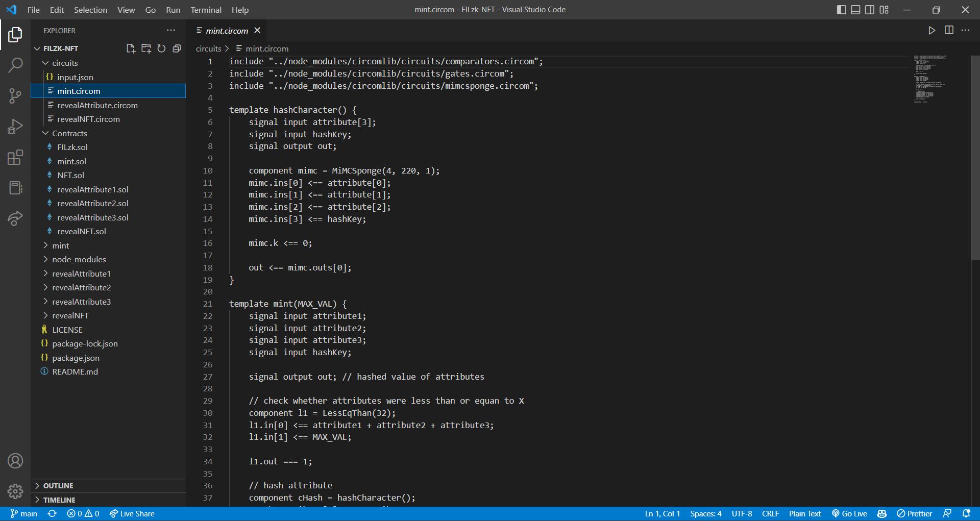Open the notebook-style activity bar icon below Extensions
980x521 pixels.
[15, 188]
